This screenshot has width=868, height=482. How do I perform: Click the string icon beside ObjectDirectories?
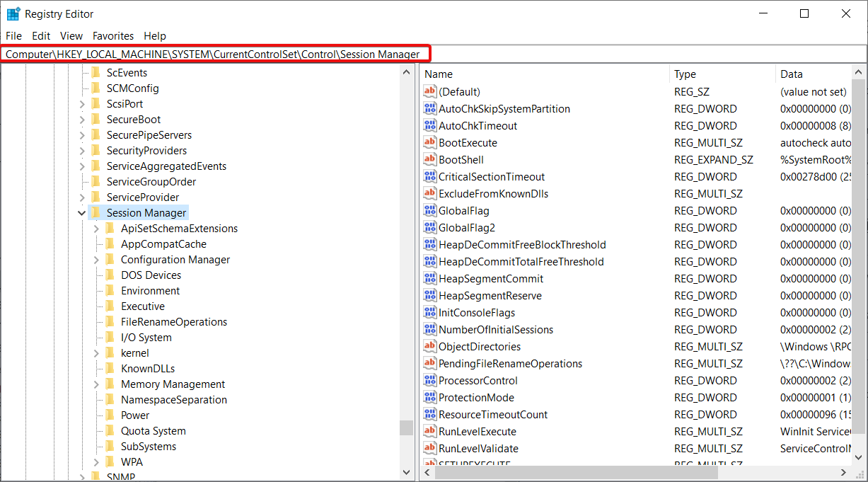pos(429,346)
